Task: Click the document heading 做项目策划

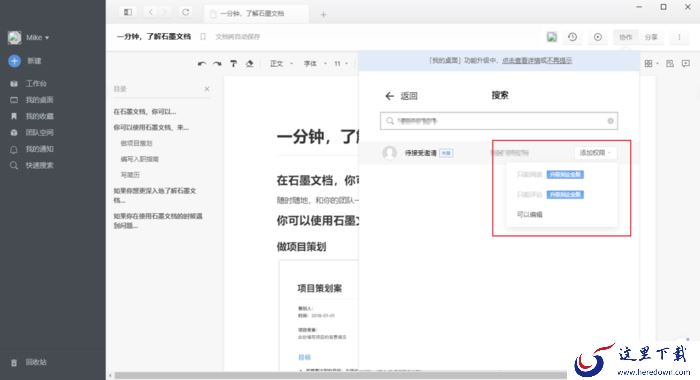Action: tap(301, 246)
